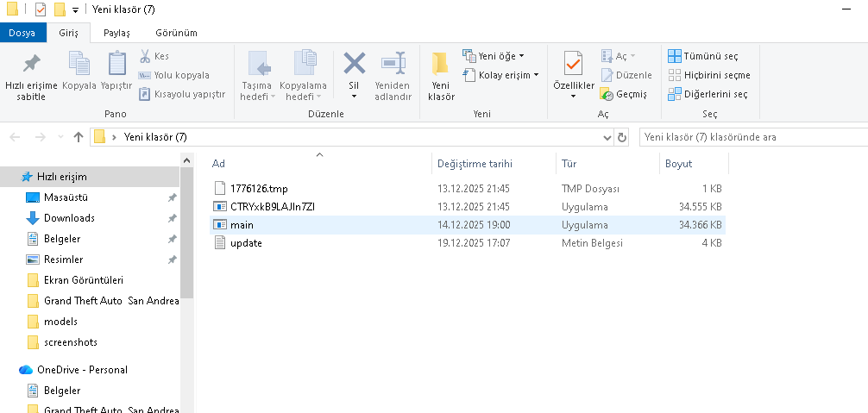Click the address bar path Yeni klasör (7)
The image size is (868, 413).
[x=155, y=137]
